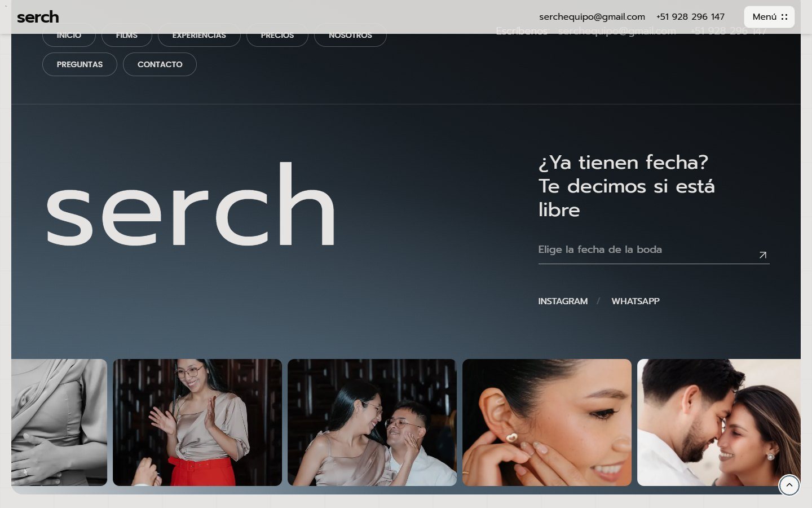Open the PREGUNTAS nav pill
This screenshot has height=508, width=812.
(x=80, y=64)
